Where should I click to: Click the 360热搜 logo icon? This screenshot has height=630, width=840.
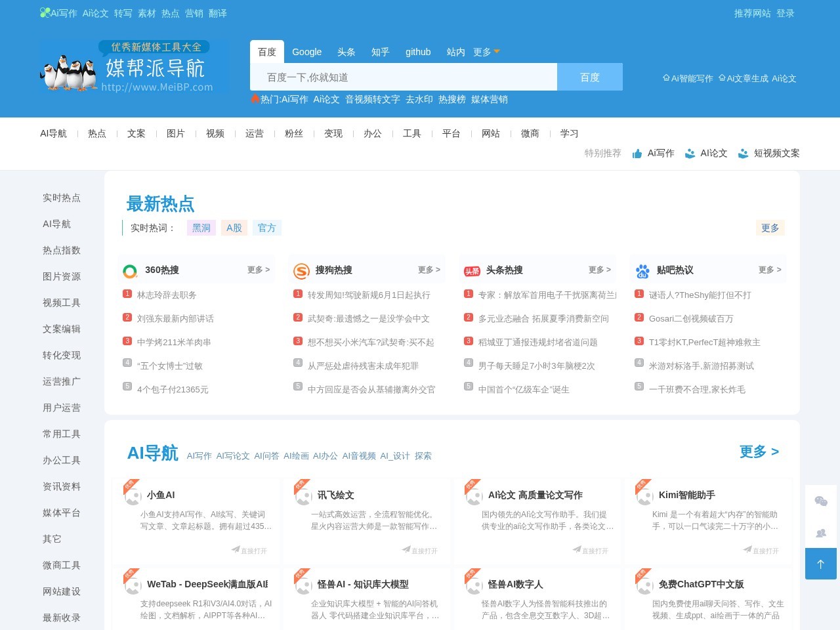[130, 271]
